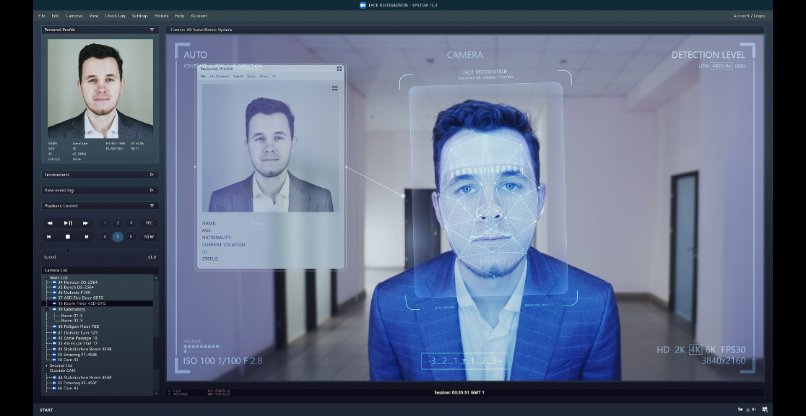Open the Personal Profile dropdown
Screen dimensions: 806x416
[152, 30]
